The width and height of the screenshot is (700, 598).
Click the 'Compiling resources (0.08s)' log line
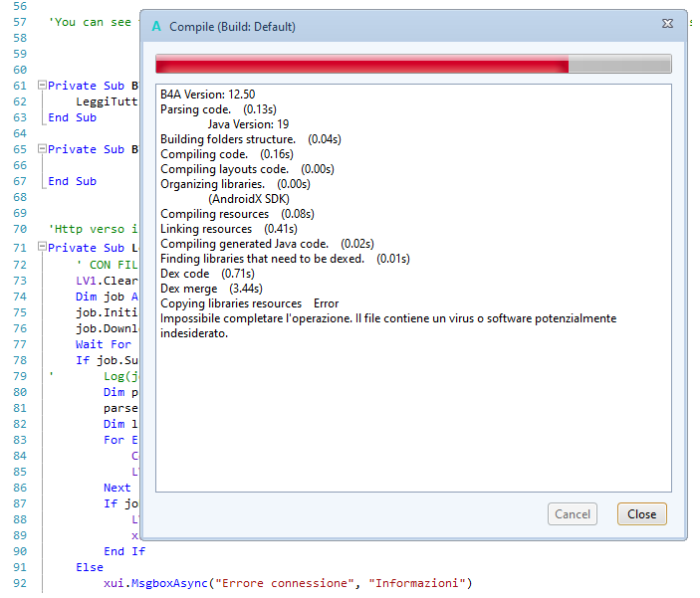pyautogui.click(x=237, y=214)
